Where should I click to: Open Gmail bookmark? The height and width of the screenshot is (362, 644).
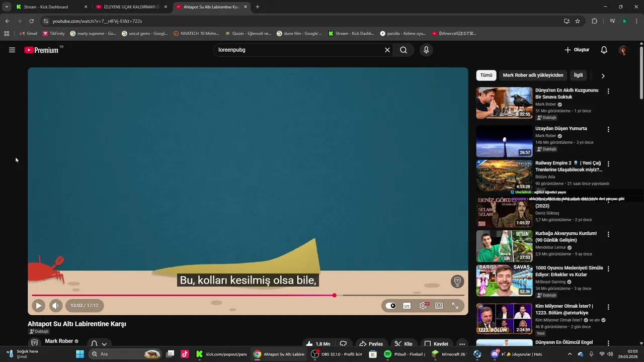tap(28, 34)
